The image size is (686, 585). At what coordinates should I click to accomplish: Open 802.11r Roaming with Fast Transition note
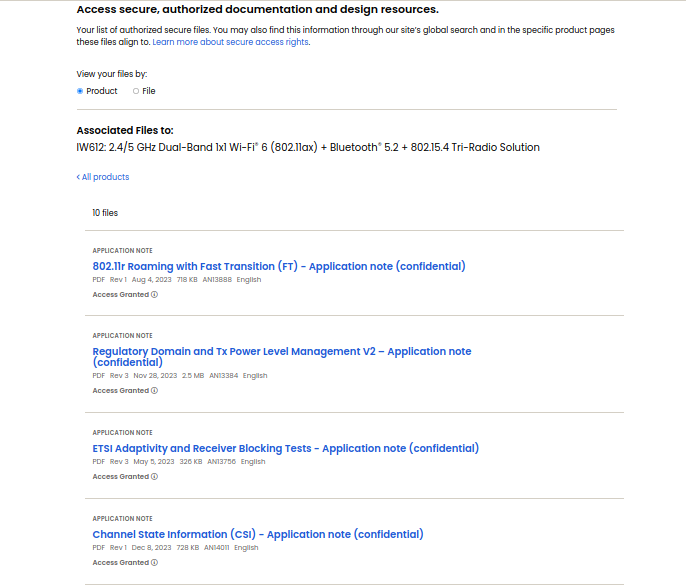pos(278,266)
